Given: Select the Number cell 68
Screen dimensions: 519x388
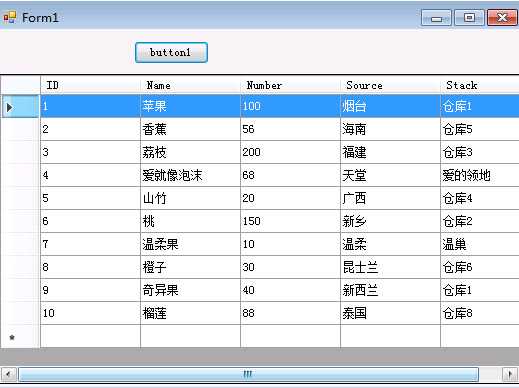Looking at the screenshot, I should [290, 175].
